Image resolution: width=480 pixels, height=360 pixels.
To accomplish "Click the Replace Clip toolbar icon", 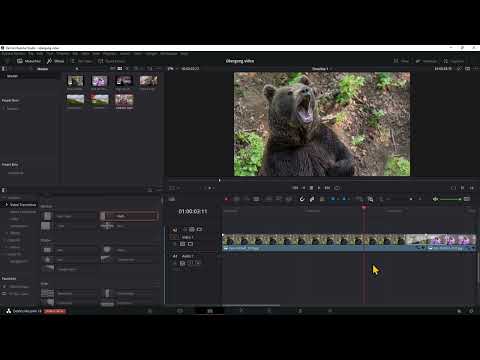I will point(289,199).
